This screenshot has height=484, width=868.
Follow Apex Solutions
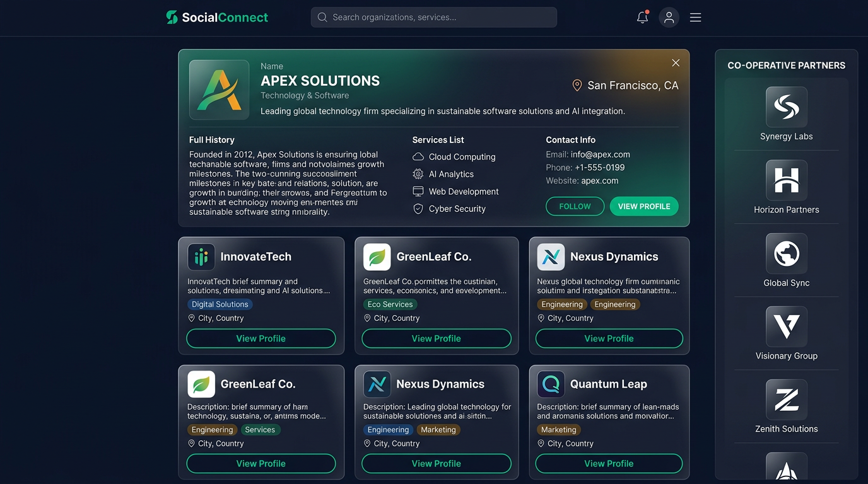575,206
